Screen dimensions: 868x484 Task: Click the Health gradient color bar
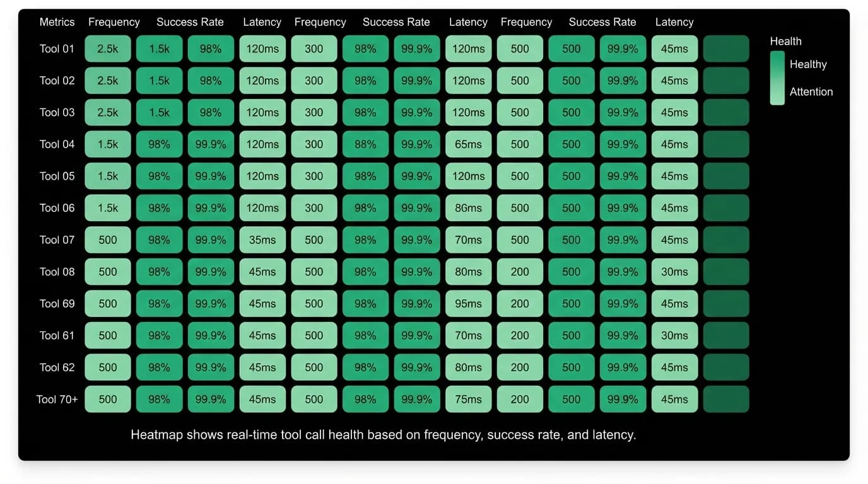[x=777, y=78]
